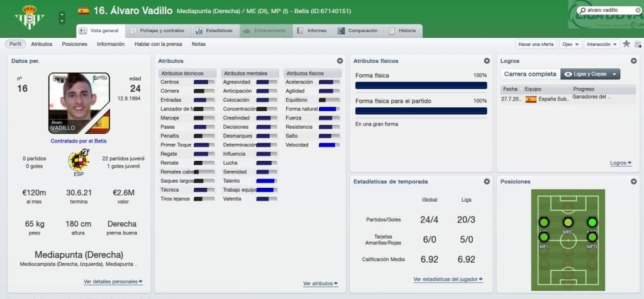Open the Fichajes y contratos tab
644x299 pixels.
158,31
